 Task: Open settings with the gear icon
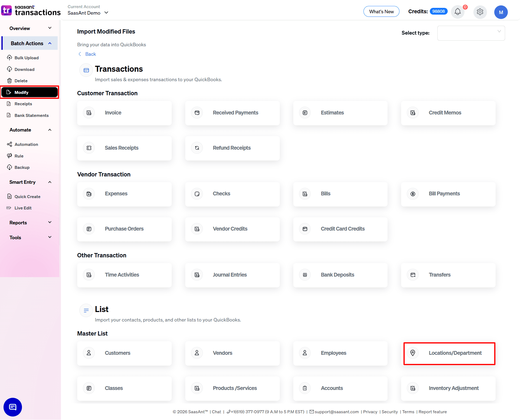(x=480, y=12)
